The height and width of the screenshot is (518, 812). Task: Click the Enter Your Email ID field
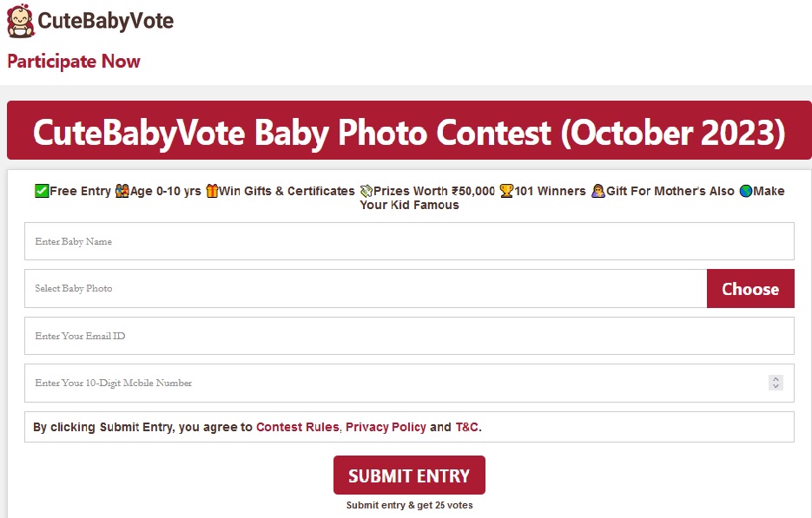[408, 336]
